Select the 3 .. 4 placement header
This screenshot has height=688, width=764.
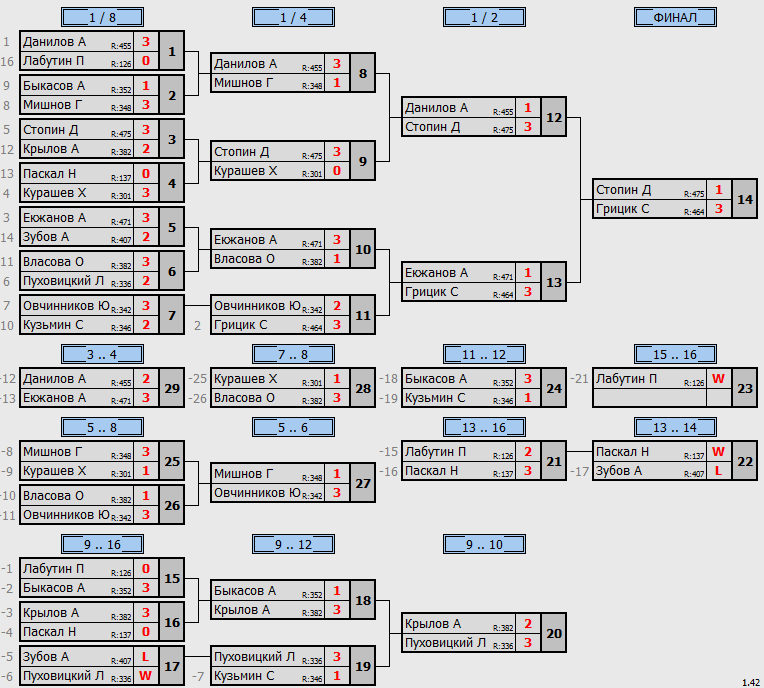click(x=102, y=354)
